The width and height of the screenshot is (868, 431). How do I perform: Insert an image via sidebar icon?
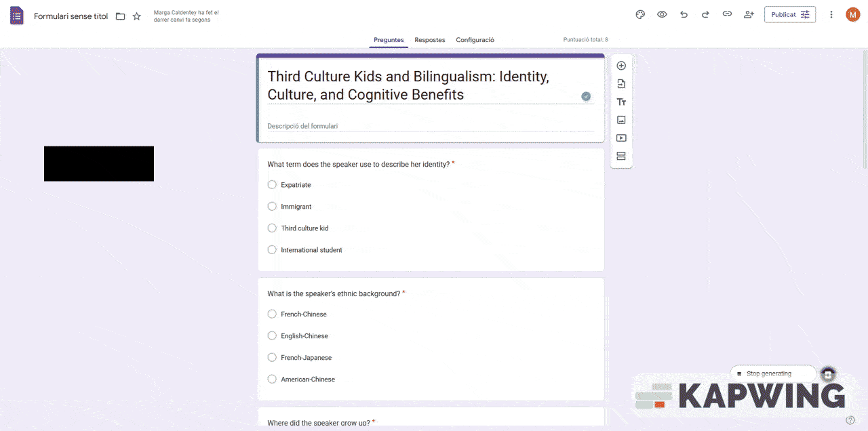click(621, 120)
